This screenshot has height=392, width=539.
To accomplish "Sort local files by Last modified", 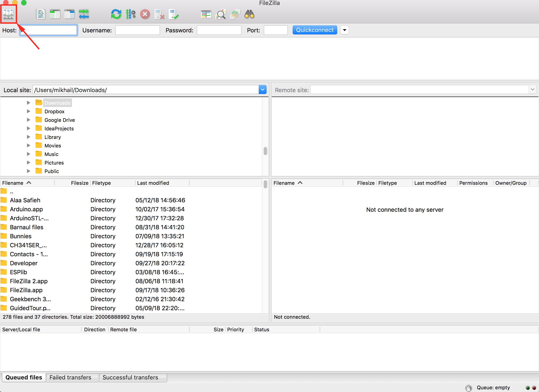I will 153,183.
